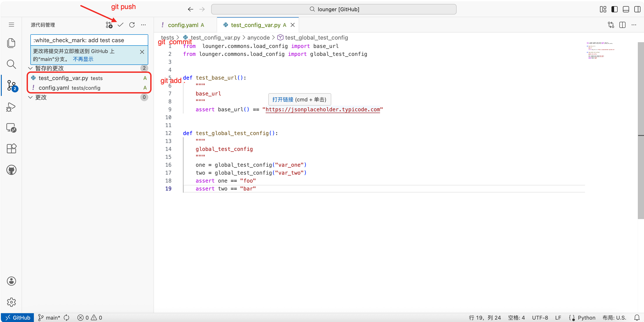Toggle the primary side bar layout button
644x322 pixels.
(x=614, y=9)
